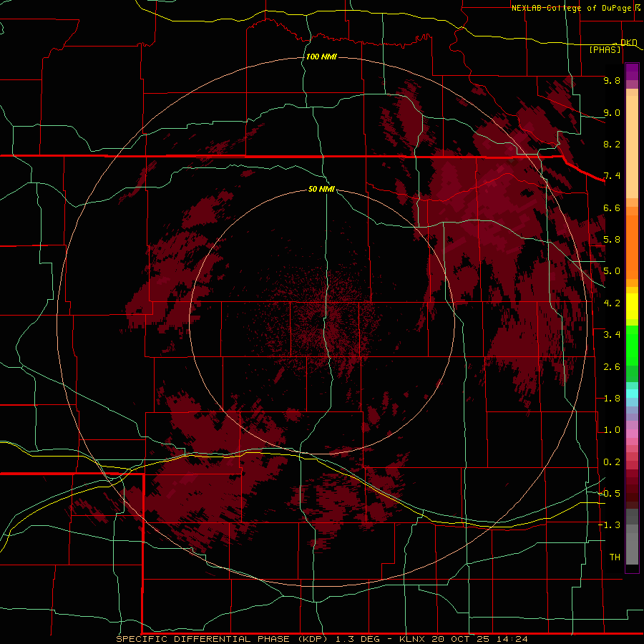Click the orange band of the color scale
Screen dimensions: 644x644
632,246
